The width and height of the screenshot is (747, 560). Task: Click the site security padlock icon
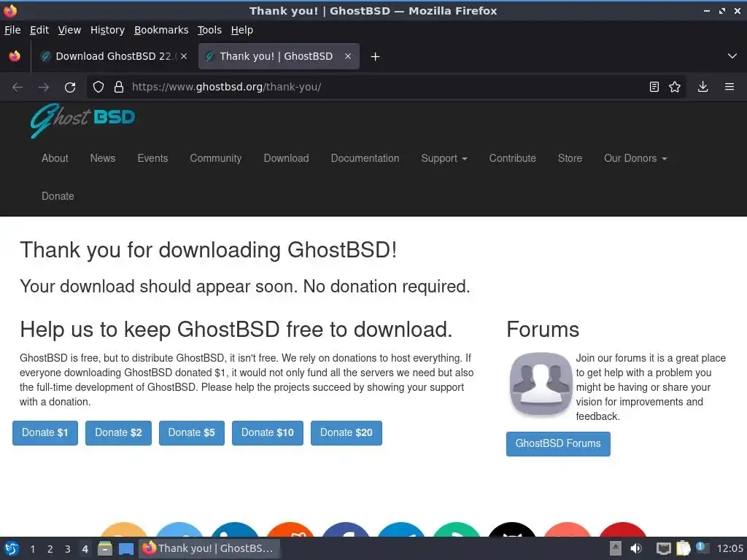tap(119, 87)
